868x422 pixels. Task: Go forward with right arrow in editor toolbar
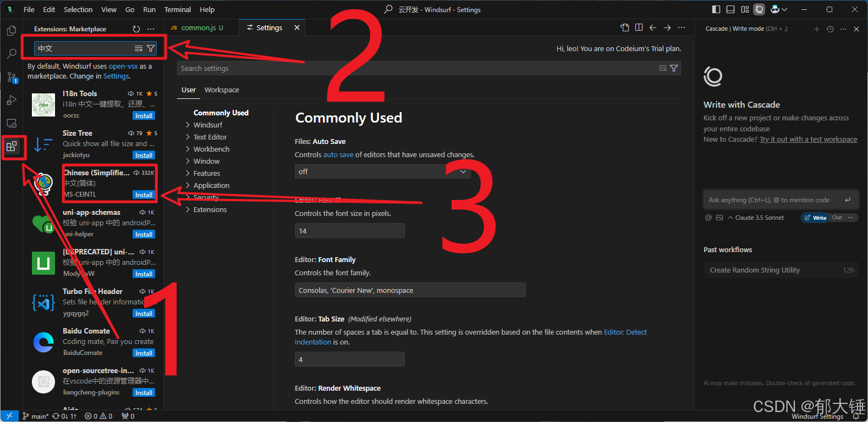coord(667,27)
